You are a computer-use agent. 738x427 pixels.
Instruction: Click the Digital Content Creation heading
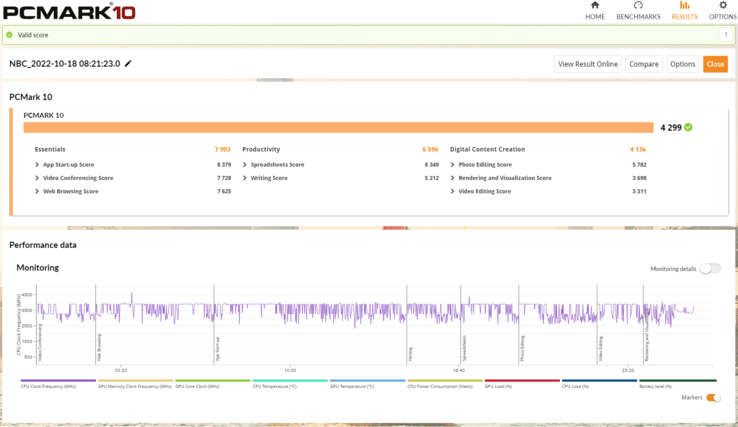coord(487,149)
